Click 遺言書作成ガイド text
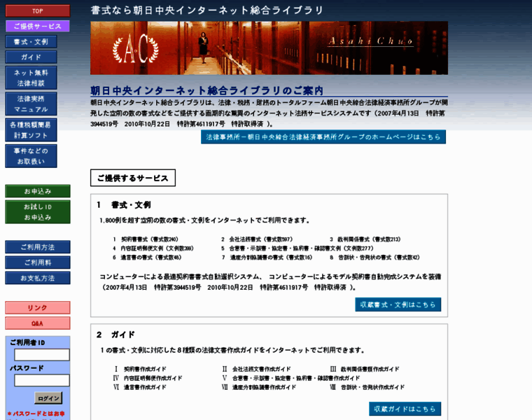The image size is (532, 420). 145,387
